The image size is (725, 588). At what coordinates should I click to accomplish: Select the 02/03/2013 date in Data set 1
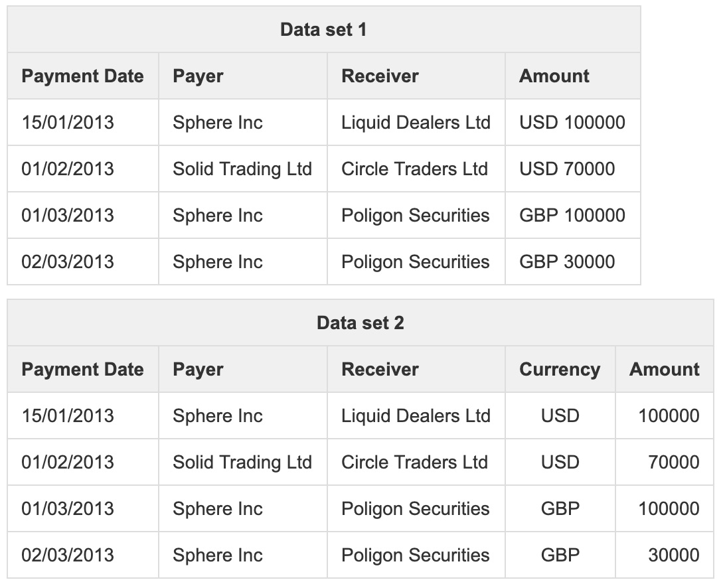[x=68, y=262]
